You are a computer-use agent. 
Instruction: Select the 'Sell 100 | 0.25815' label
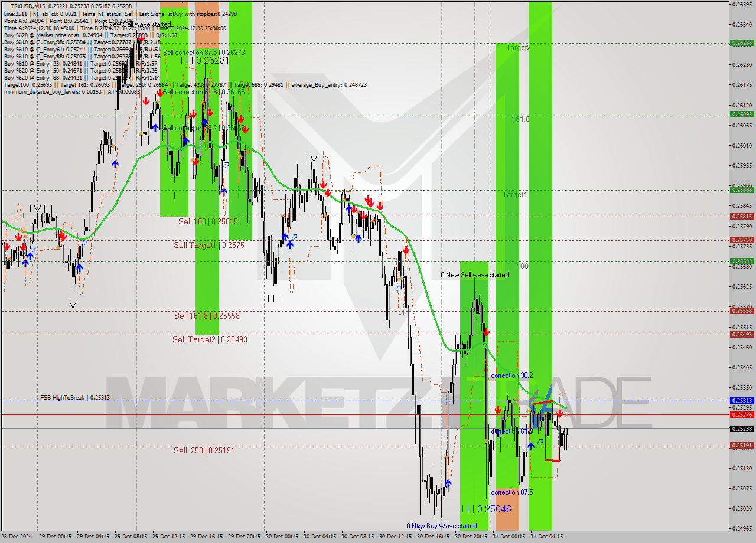208,221
